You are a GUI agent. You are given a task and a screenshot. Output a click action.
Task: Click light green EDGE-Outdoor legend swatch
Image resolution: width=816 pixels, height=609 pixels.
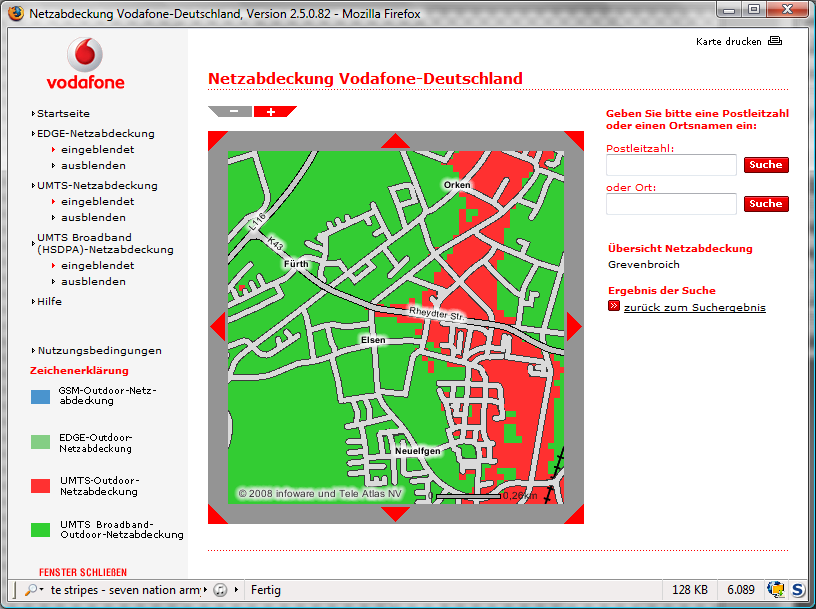tap(41, 442)
